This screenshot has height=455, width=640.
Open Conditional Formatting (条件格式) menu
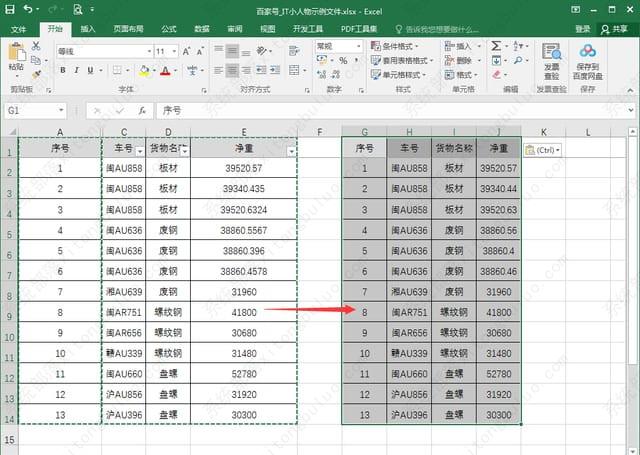click(394, 46)
